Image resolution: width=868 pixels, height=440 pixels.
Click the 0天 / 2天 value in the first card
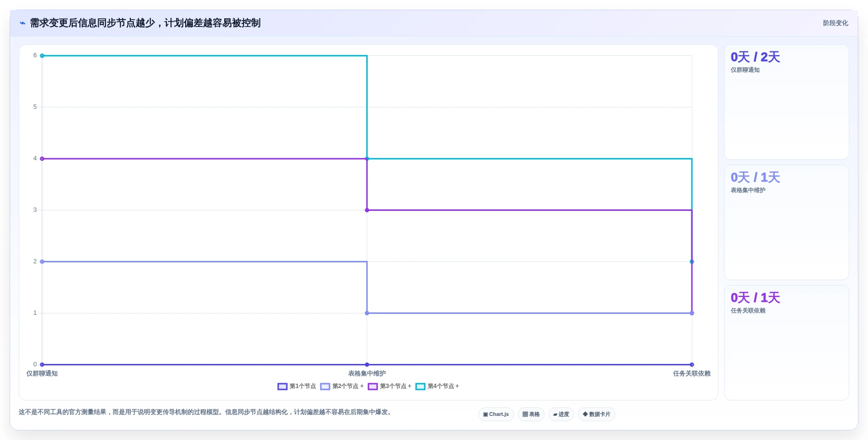[x=755, y=57]
